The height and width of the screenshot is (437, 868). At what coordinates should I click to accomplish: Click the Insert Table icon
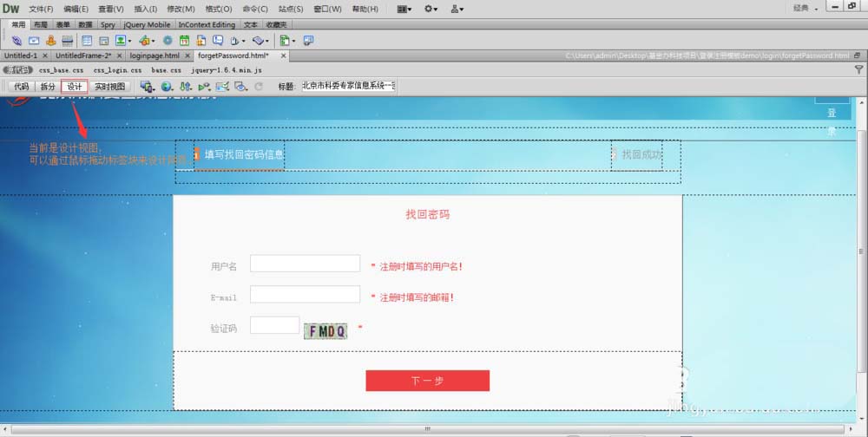87,41
